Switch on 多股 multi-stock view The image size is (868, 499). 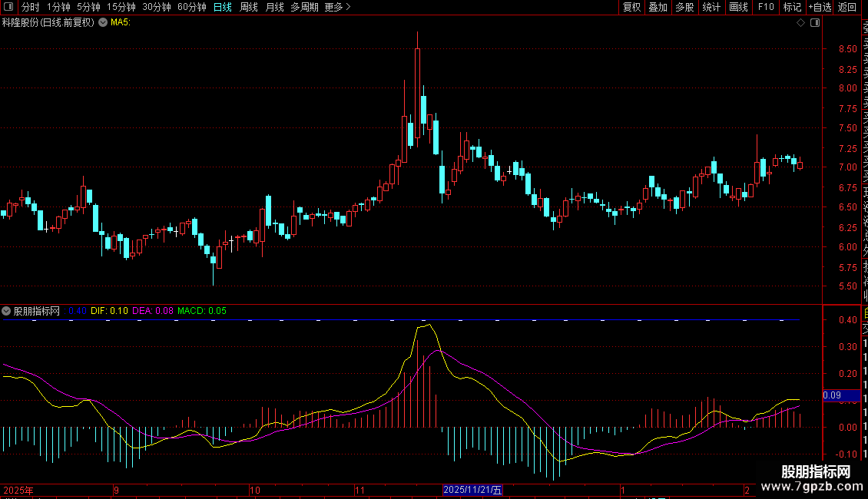coord(684,7)
